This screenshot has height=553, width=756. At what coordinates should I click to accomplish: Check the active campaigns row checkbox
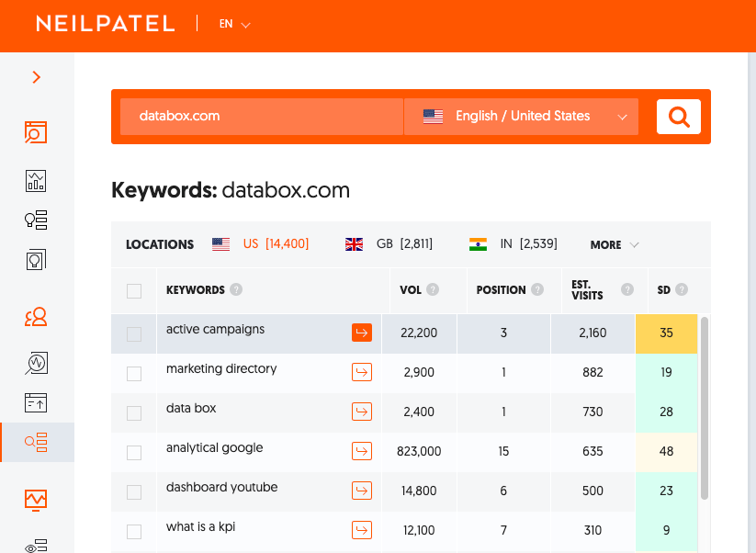134,334
